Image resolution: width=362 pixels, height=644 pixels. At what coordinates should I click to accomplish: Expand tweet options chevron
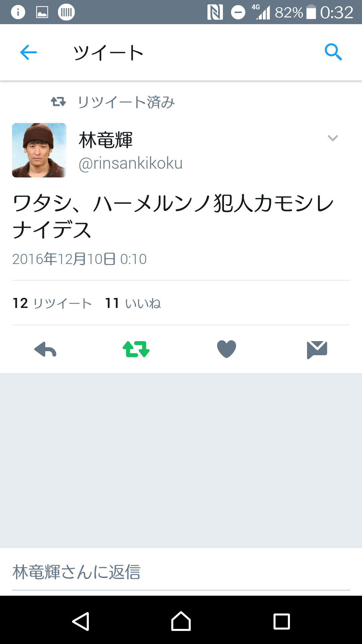coord(333,138)
